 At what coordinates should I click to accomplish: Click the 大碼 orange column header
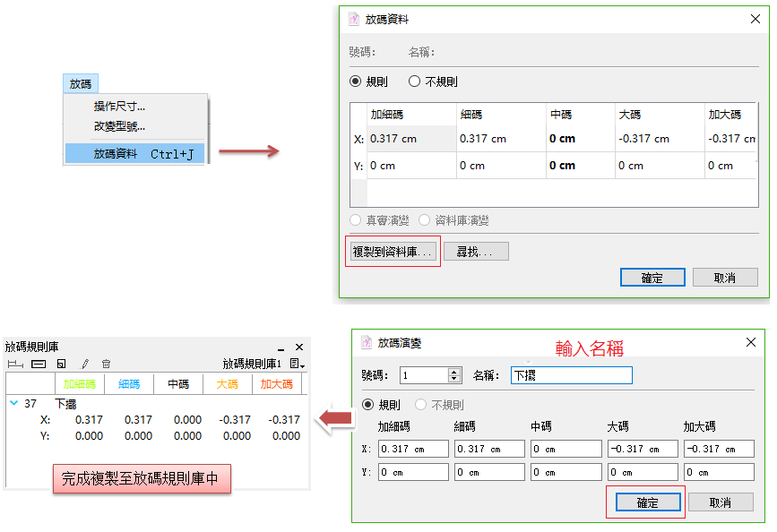(x=228, y=384)
